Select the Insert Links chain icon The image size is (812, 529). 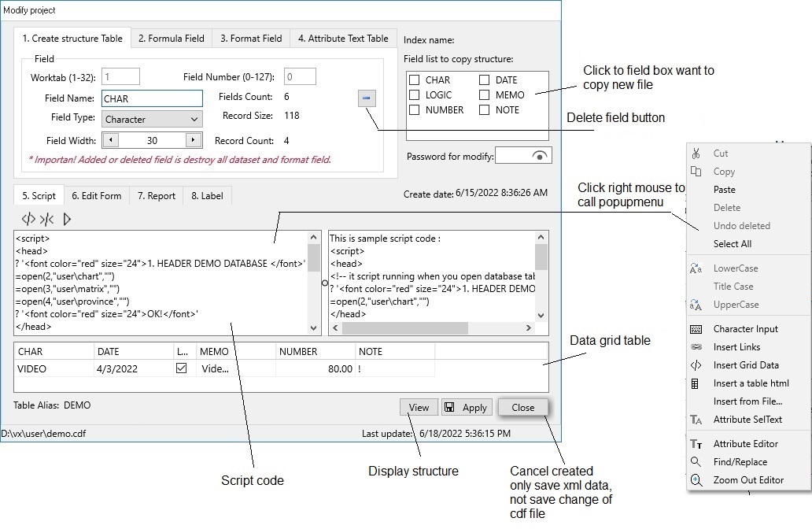[697, 346]
